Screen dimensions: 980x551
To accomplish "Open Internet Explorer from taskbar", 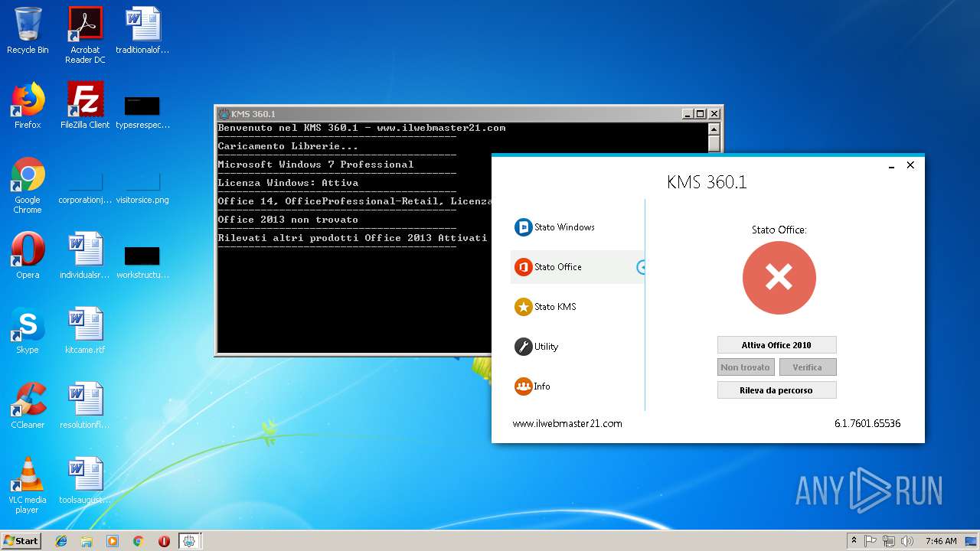I will (61, 540).
